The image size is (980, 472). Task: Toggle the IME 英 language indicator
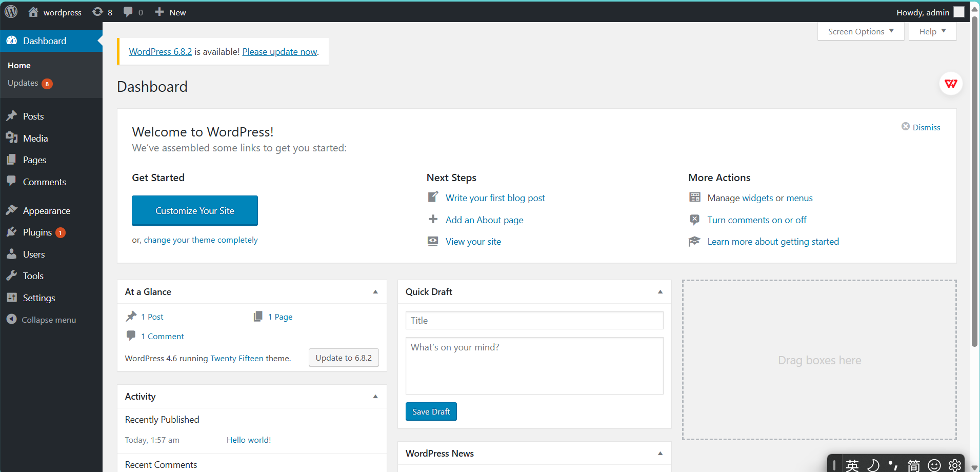852,465
